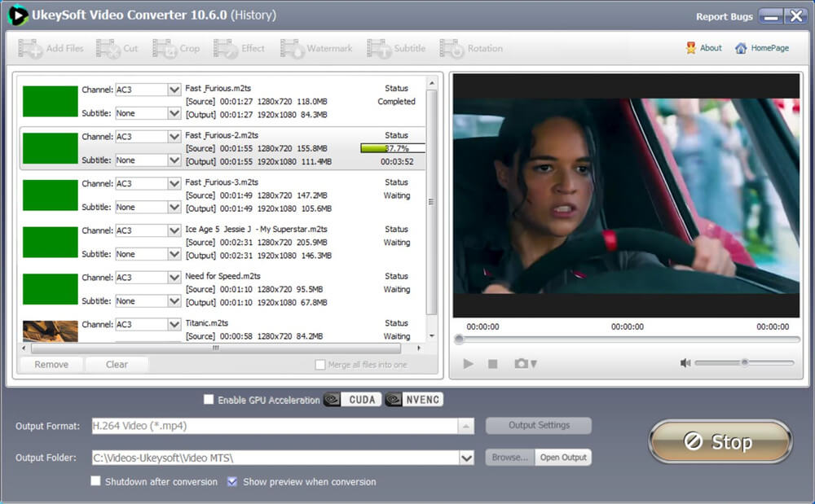
Task: Select the Titanic.m2ts thumbnail
Action: [51, 331]
